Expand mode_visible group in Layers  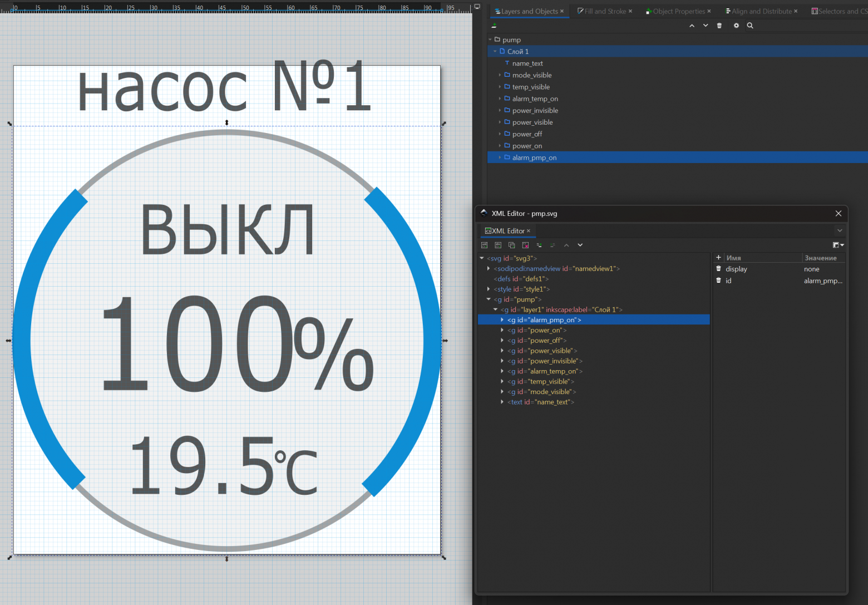coord(500,75)
